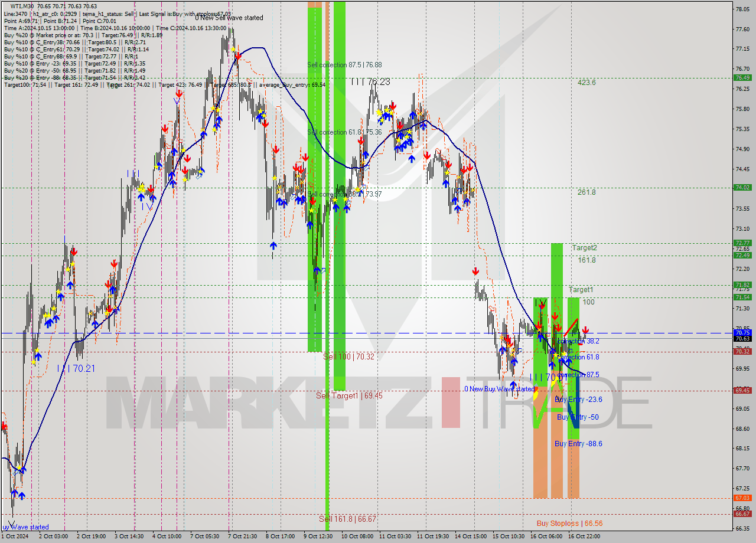Screen dimensions: 756x543
Task: Click the 'Sell 161.8 | 66.67' label
Action: [347, 519]
